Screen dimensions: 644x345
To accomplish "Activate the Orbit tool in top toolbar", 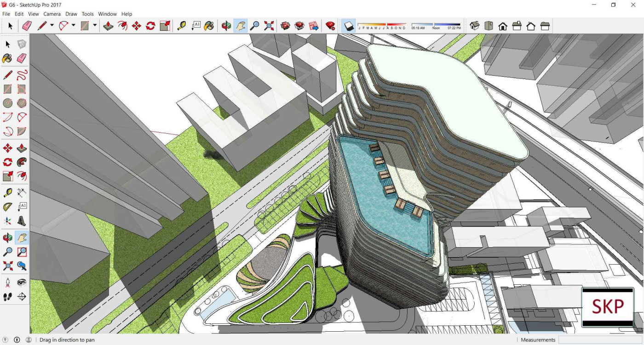I will pos(226,26).
